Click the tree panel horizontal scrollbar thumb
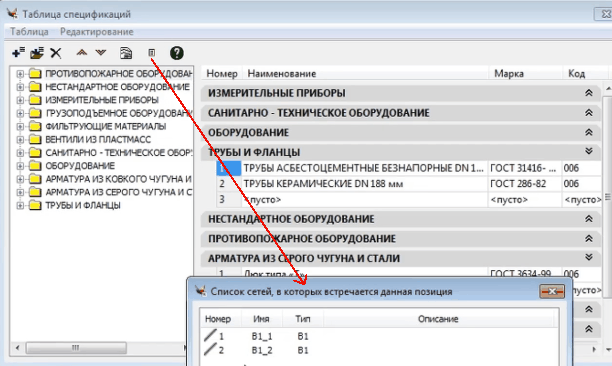 [76, 347]
